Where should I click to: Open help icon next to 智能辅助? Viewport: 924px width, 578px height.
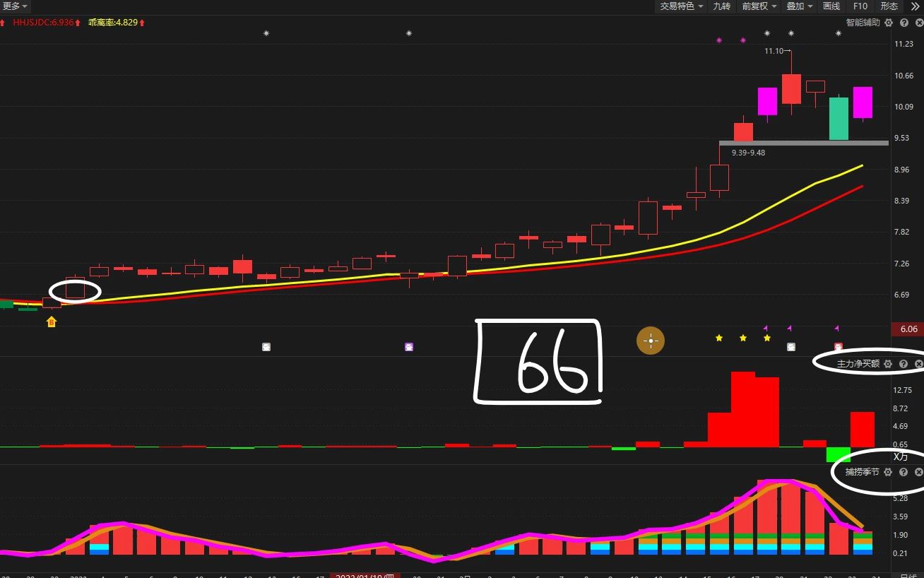tap(904, 23)
